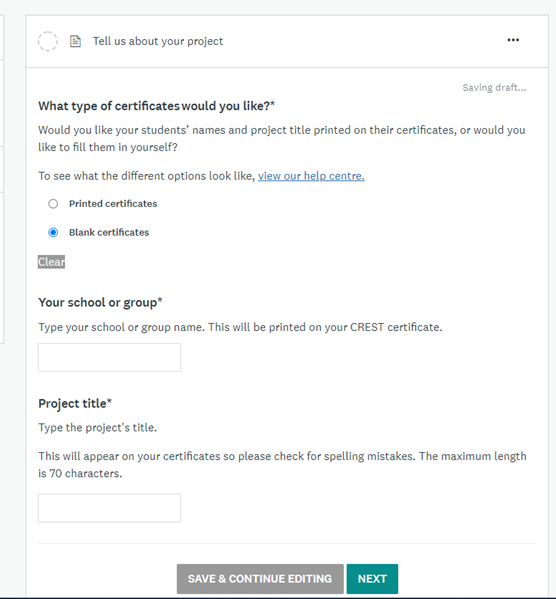Click the document icon beside the task title
Viewport: 556px width, 599px height.
75,41
